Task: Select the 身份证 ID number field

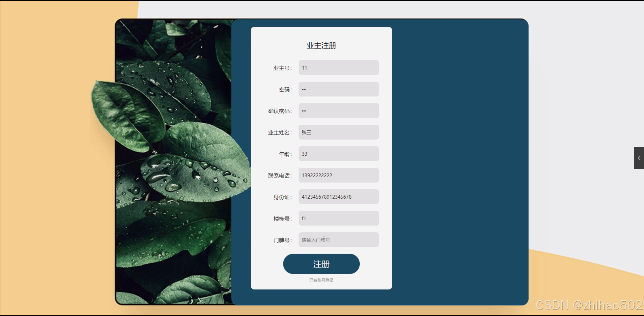Action: click(338, 197)
